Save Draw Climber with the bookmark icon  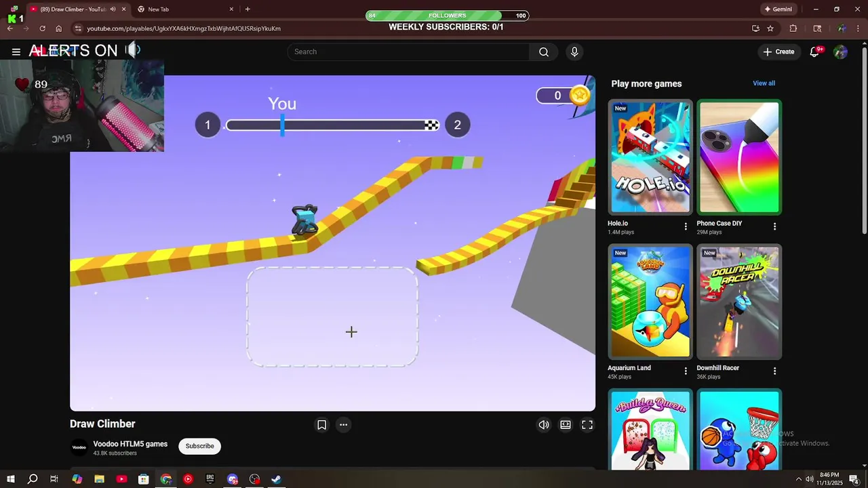tap(322, 425)
